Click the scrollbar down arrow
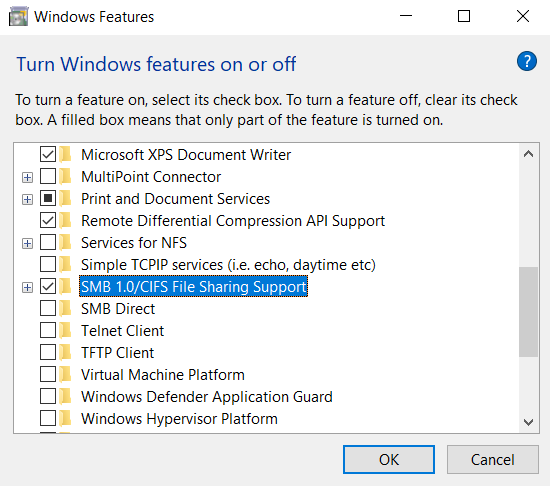Viewport: 550px width, 486px height. coord(529,422)
